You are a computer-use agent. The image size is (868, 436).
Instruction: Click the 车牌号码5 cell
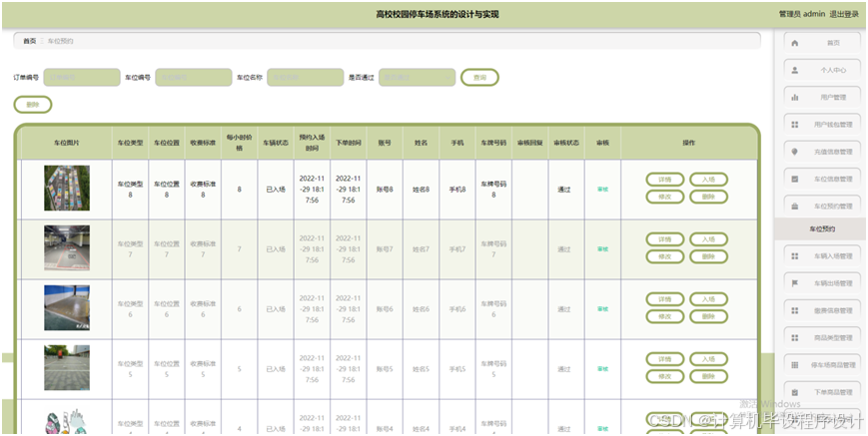[x=493, y=369]
